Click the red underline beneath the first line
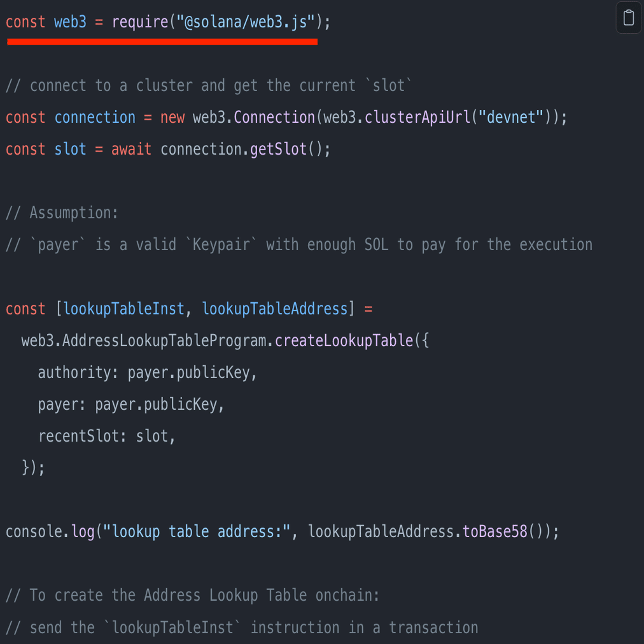644x644 pixels. [x=162, y=42]
